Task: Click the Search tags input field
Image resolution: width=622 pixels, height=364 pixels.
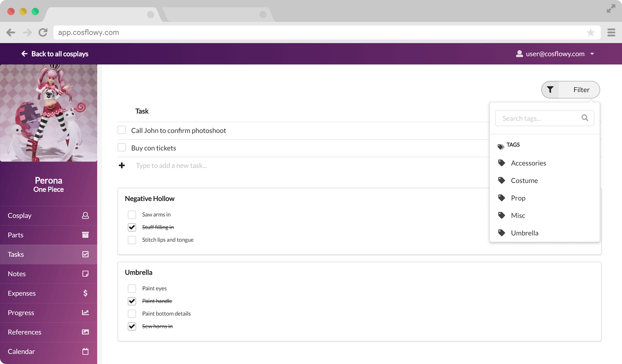Action: tap(538, 118)
